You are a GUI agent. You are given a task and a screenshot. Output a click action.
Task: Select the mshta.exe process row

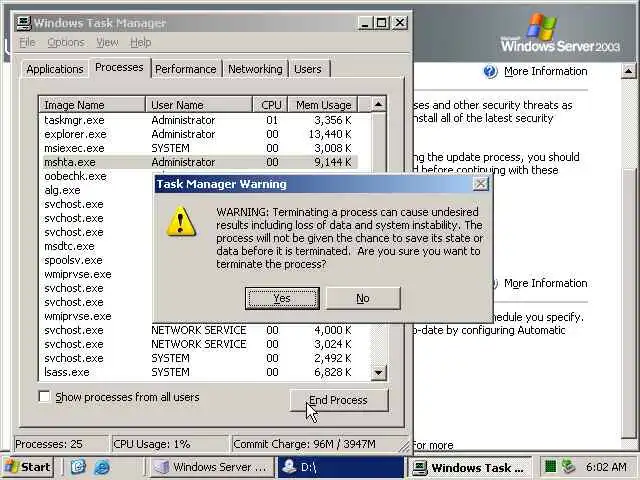198,162
